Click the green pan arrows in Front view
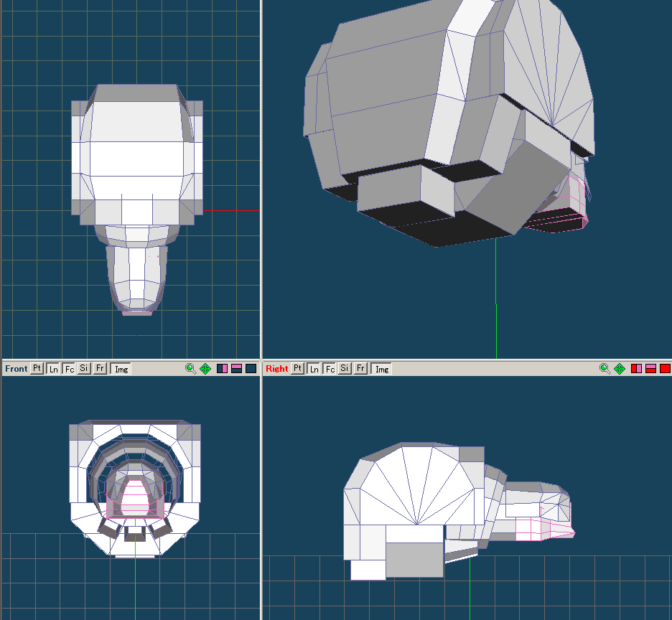 205,369
